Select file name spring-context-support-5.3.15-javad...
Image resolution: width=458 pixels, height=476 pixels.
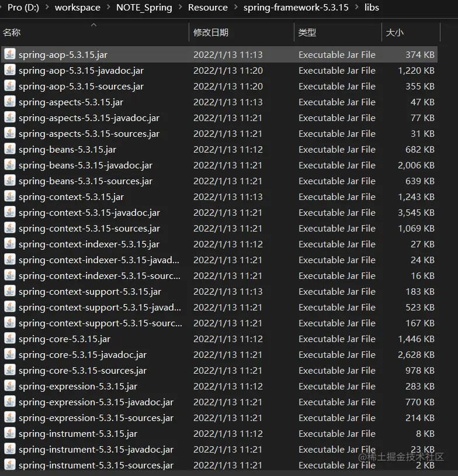point(100,307)
